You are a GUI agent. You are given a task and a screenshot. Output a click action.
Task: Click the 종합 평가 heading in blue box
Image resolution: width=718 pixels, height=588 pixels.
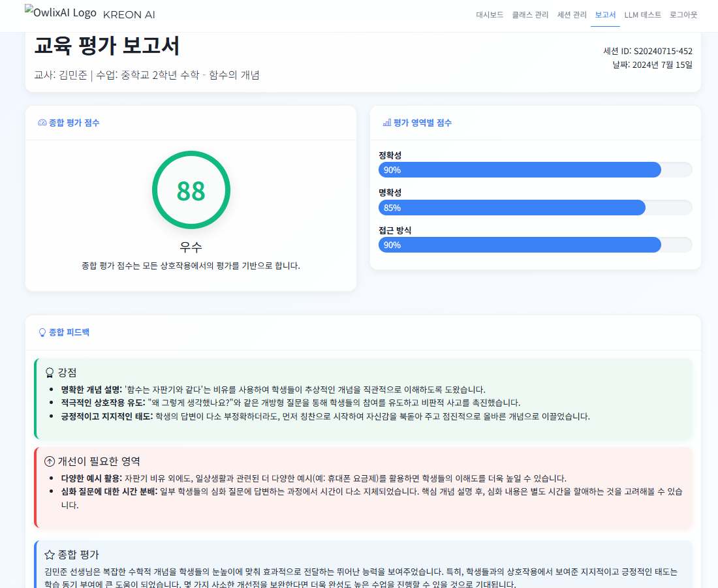78,555
